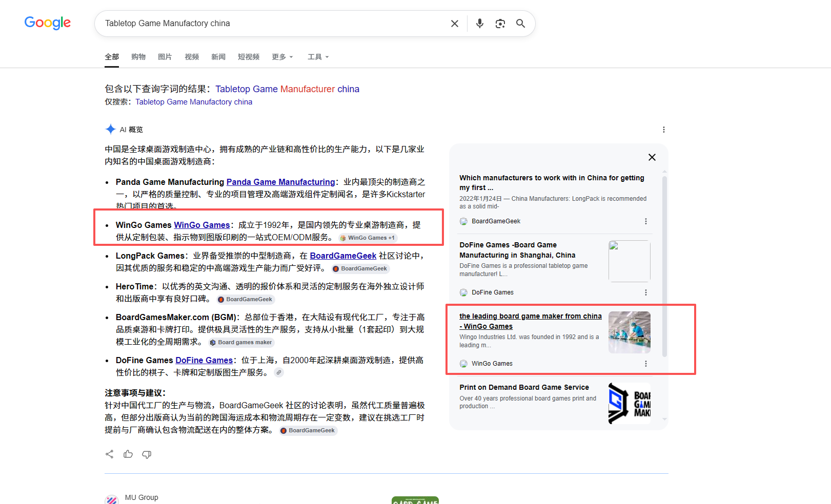Switch to the 短视频 tab
This screenshot has width=831, height=504.
click(249, 57)
